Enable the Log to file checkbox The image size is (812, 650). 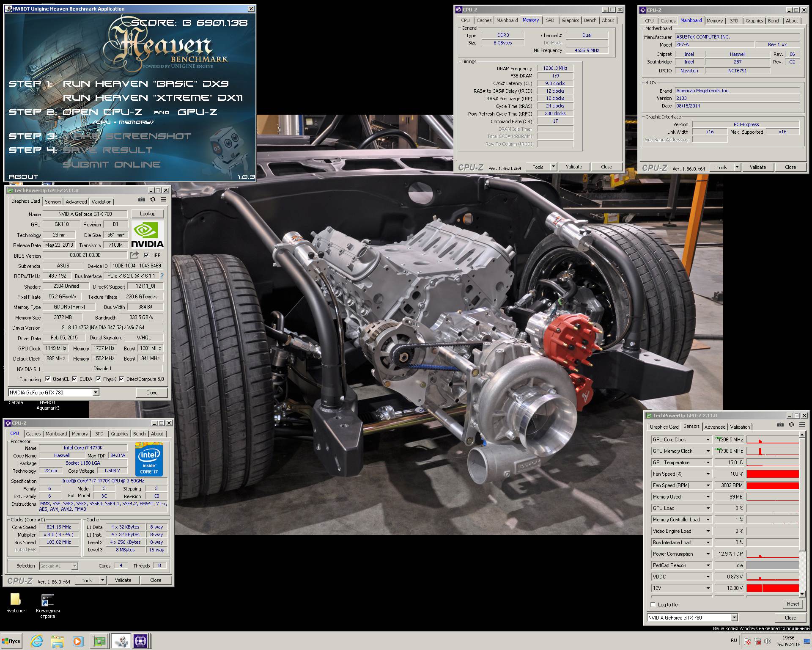(x=653, y=605)
